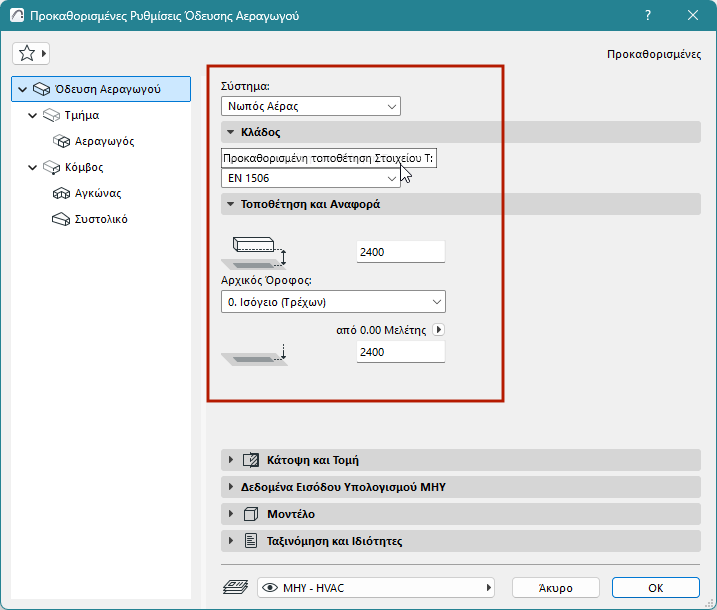Open the ΜΗΥ - HVAC layer popup
Image resolution: width=717 pixels, height=610 pixels.
(376, 588)
